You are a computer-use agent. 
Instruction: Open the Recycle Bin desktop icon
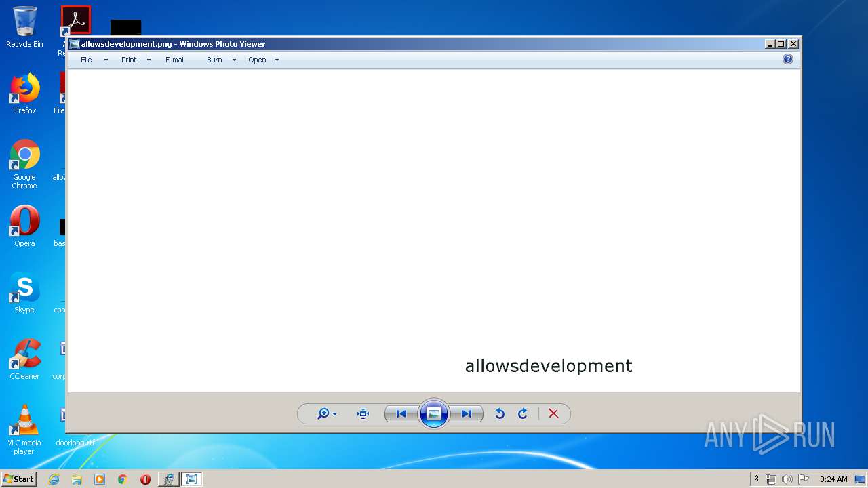24,27
